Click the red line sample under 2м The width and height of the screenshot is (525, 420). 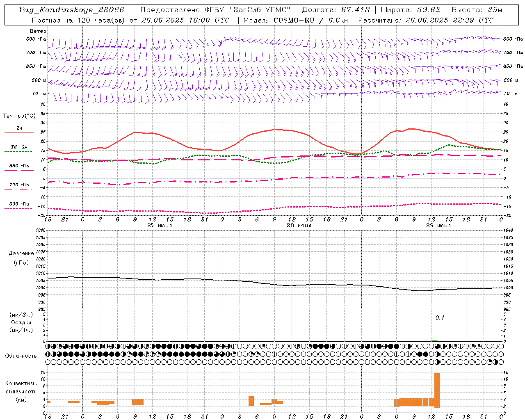click(x=19, y=133)
